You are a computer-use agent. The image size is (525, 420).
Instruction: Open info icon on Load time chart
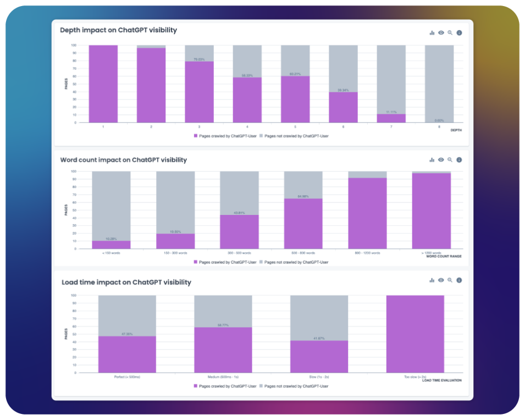point(459,280)
